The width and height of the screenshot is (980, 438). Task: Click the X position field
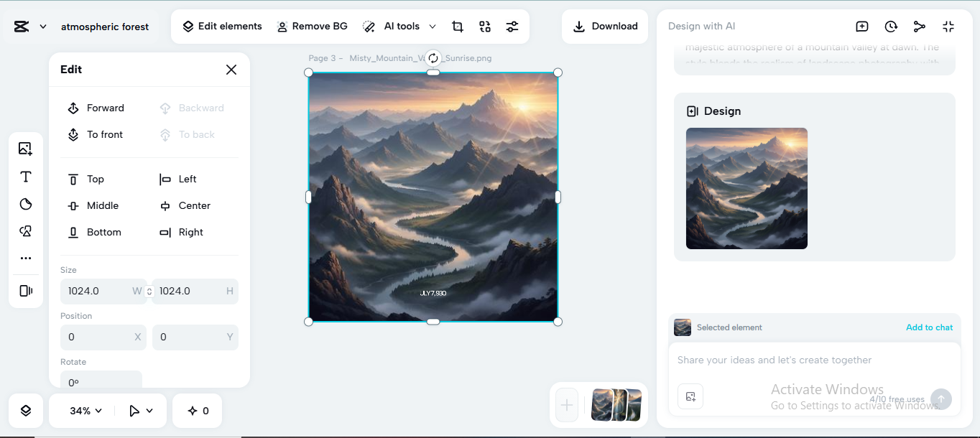point(103,337)
